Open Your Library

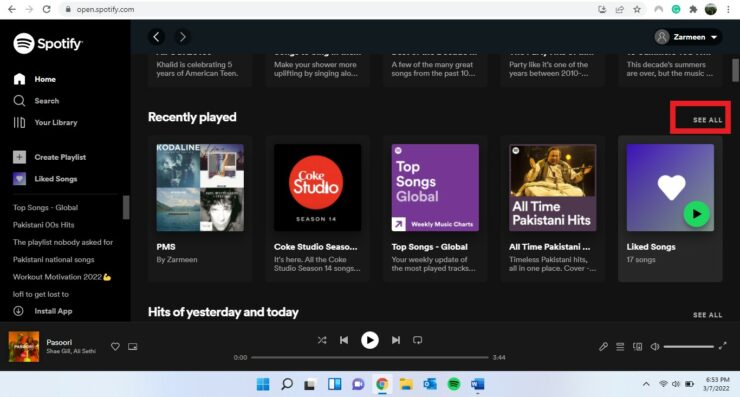point(45,122)
